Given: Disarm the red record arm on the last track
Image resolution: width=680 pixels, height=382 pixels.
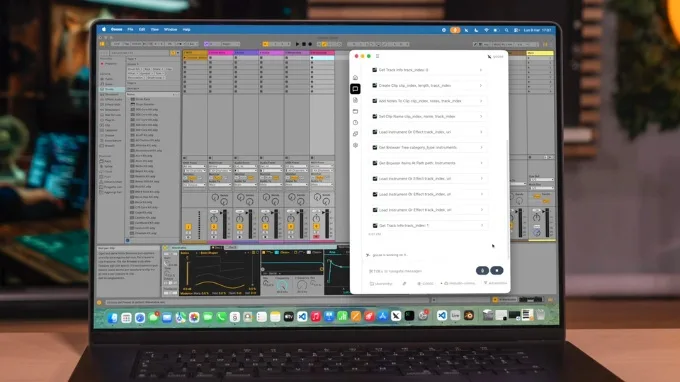Looking at the screenshot, I should pos(316,236).
